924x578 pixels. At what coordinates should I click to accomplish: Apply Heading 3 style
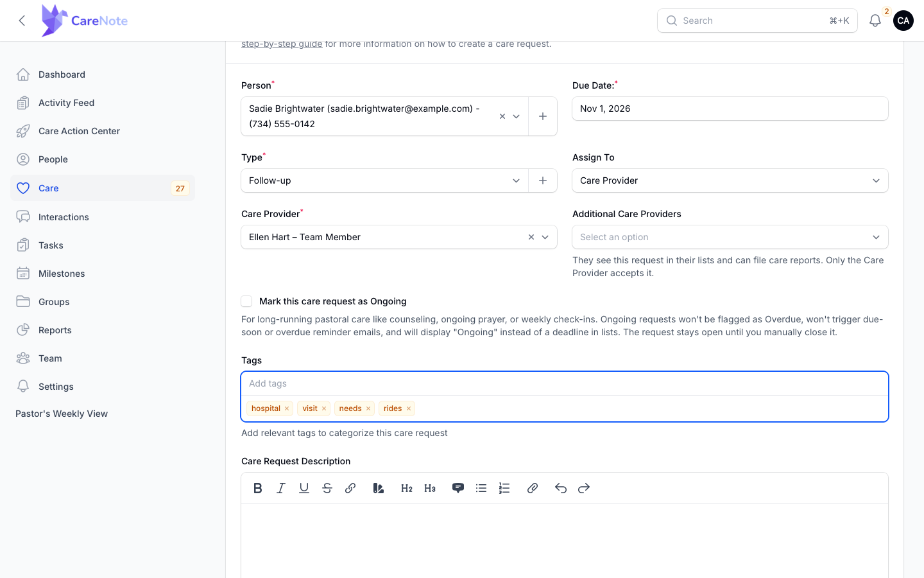pyautogui.click(x=430, y=488)
